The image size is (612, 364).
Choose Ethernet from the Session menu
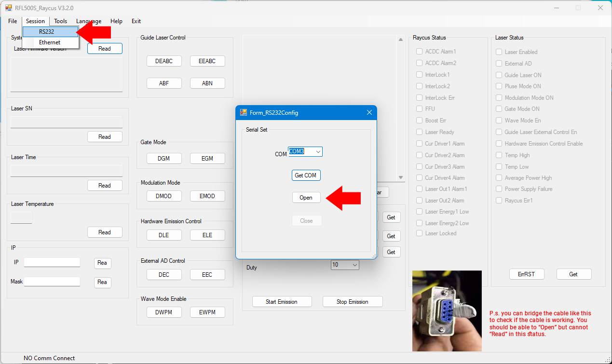[x=50, y=42]
